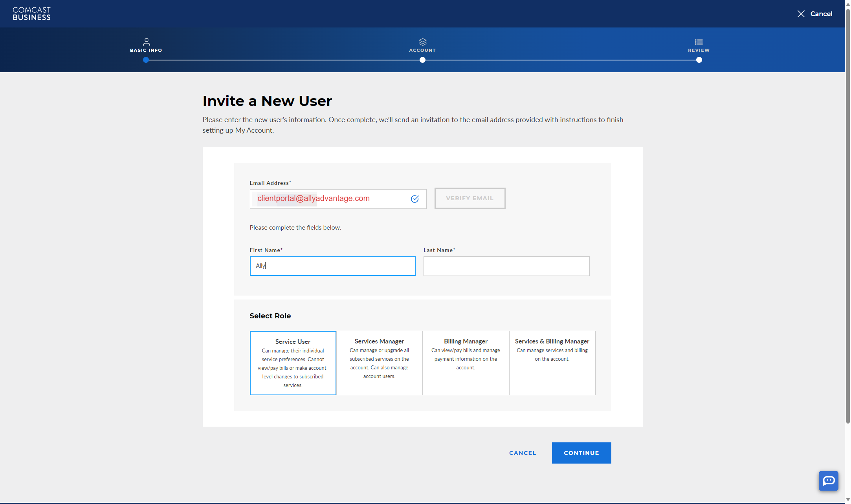
Task: Go to the ACCOUNT step label
Action: pyautogui.click(x=422, y=50)
